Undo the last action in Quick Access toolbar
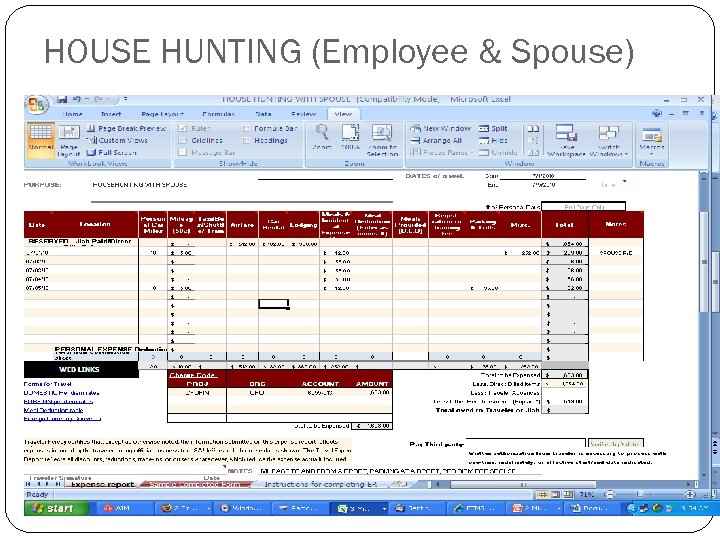The image size is (720, 540). pyautogui.click(x=77, y=99)
